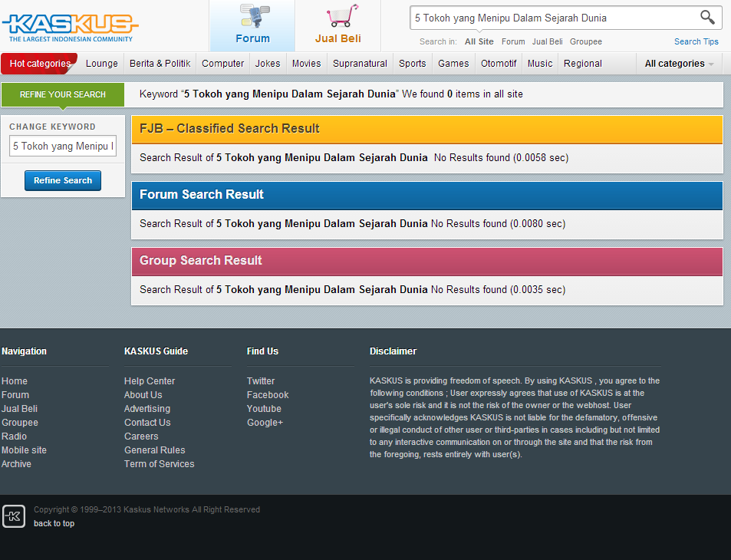Open the Lounge category
Viewport: 731px width, 560px height.
tap(101, 64)
